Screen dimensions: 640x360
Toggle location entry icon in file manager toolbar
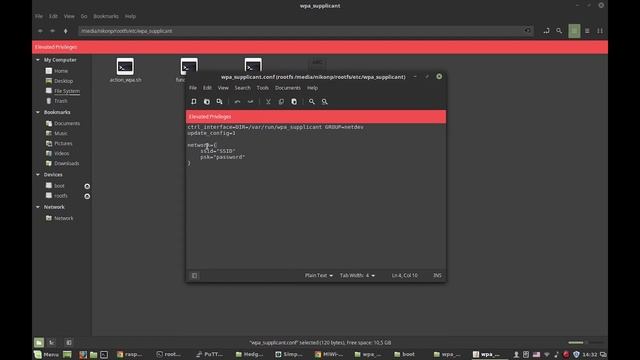coord(546,31)
